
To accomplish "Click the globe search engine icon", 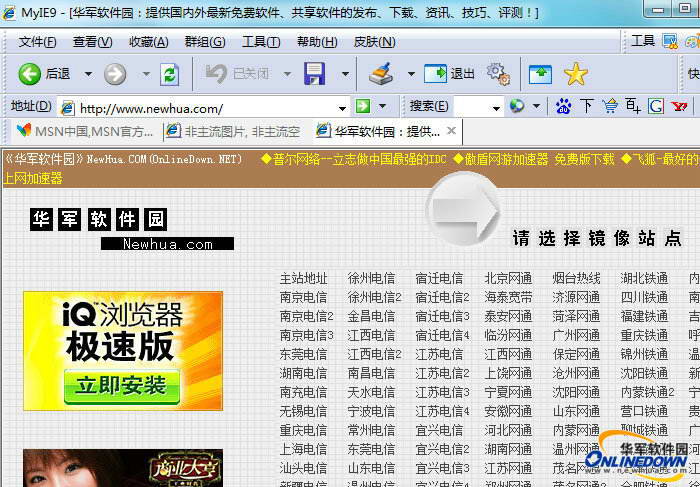I will (x=517, y=106).
